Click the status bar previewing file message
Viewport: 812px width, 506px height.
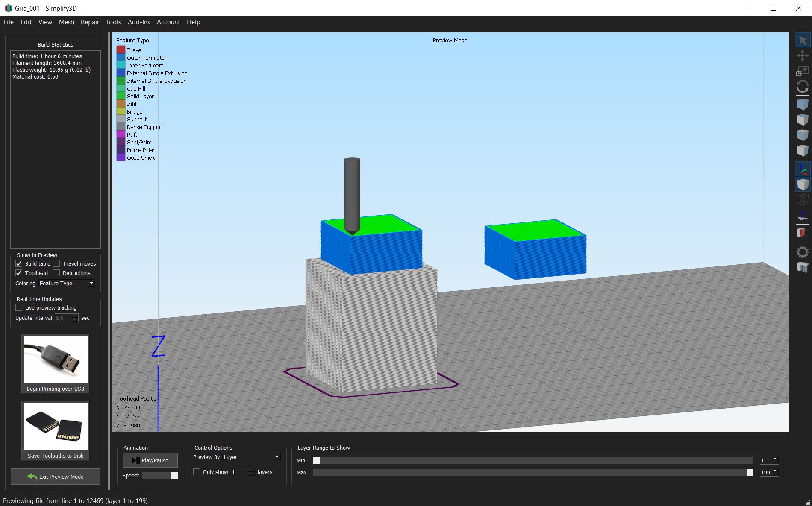[75, 500]
